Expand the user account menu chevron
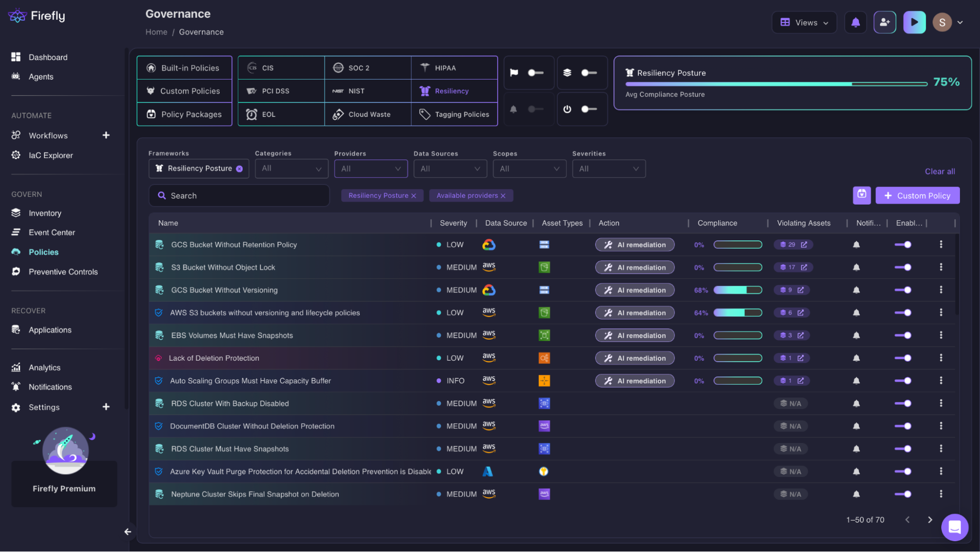980x552 pixels. [960, 23]
